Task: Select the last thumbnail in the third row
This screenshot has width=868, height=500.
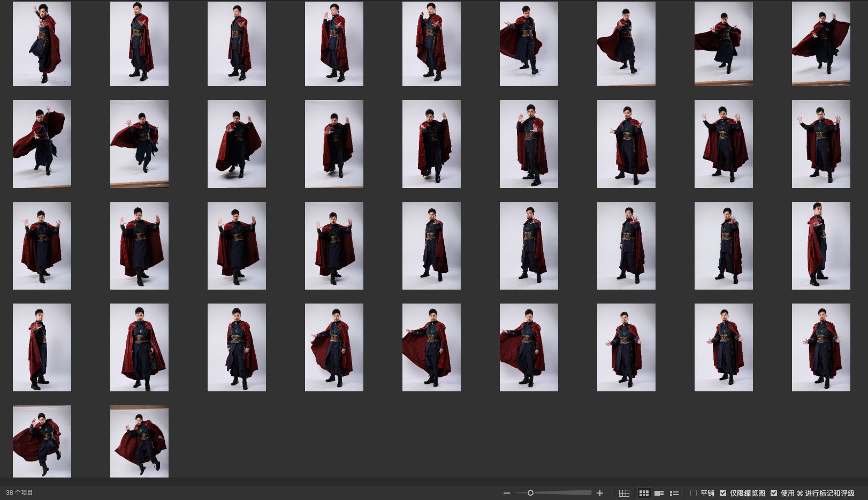Action: coord(821,245)
